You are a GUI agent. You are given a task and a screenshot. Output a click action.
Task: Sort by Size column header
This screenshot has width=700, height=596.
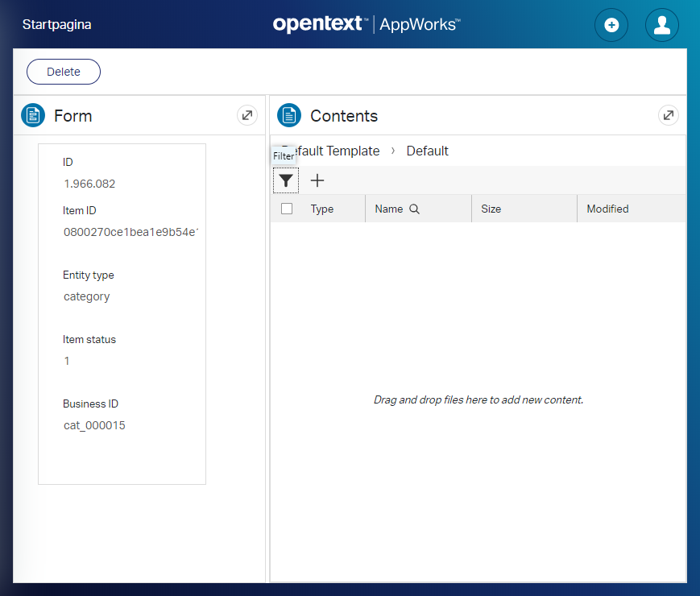pyautogui.click(x=491, y=209)
